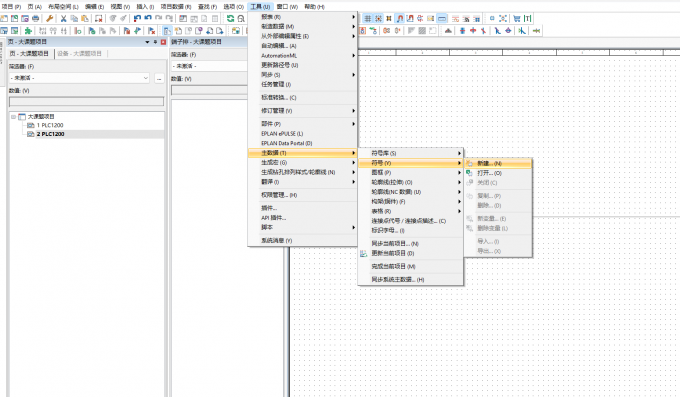680x397 pixels.
Task: Click the scissors cut icon
Action: click(x=63, y=18)
